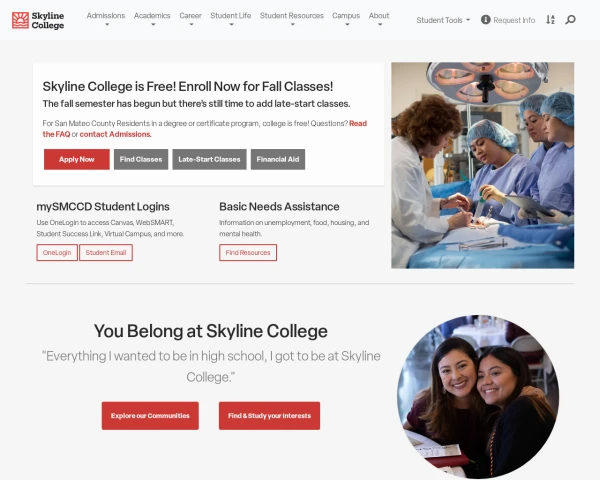Click the Request Info icon
This screenshot has height=480, width=600.
click(x=486, y=20)
